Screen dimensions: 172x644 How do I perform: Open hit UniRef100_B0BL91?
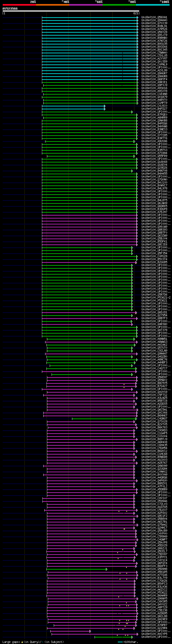pos(154,26)
